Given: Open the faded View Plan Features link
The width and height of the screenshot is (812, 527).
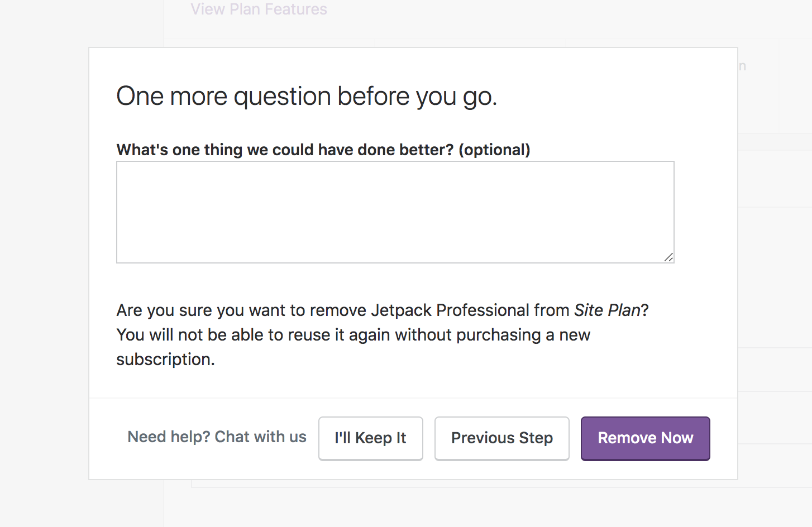Looking at the screenshot, I should pos(259,9).
